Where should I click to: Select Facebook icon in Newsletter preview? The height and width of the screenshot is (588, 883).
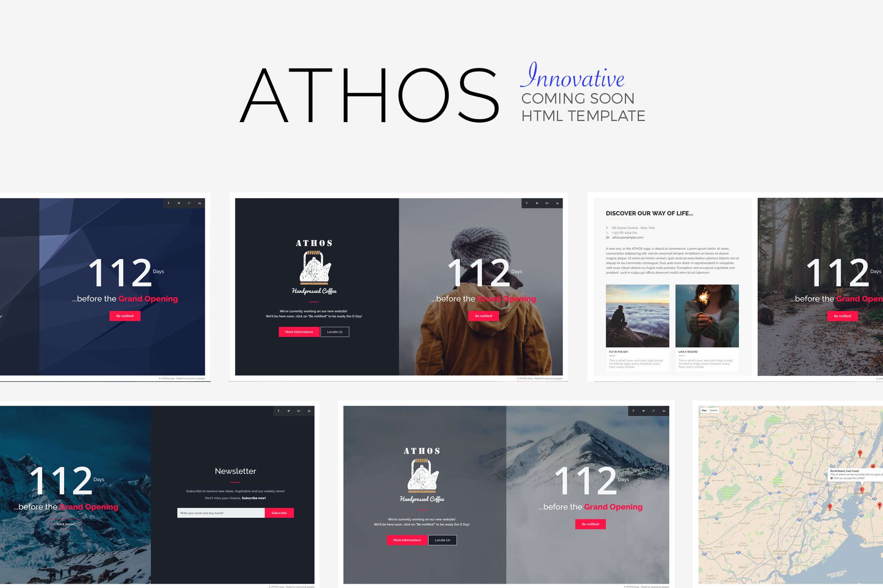click(278, 411)
